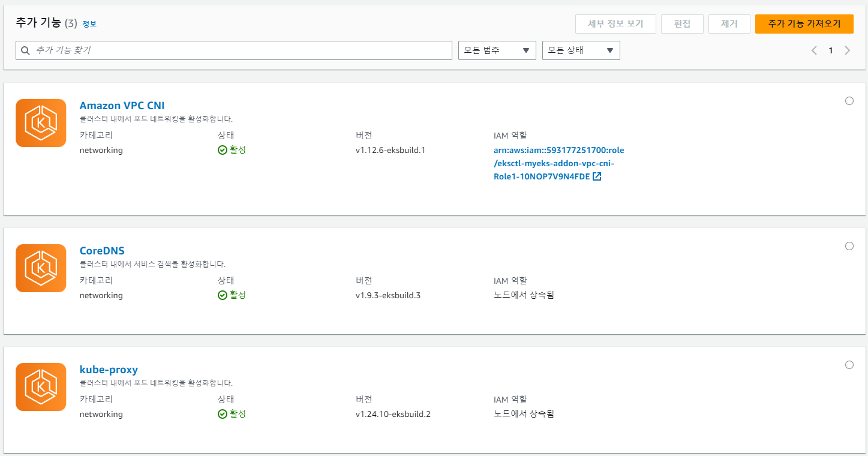868x456 pixels.
Task: Open the 모든 범주 category dropdown
Action: click(x=497, y=50)
